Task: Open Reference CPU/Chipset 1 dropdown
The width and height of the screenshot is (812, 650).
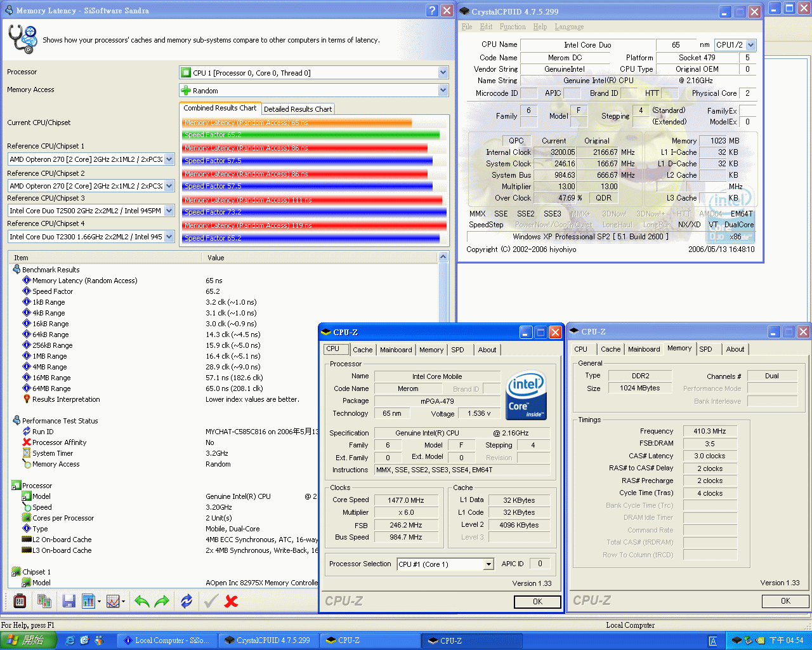Action: [169, 159]
